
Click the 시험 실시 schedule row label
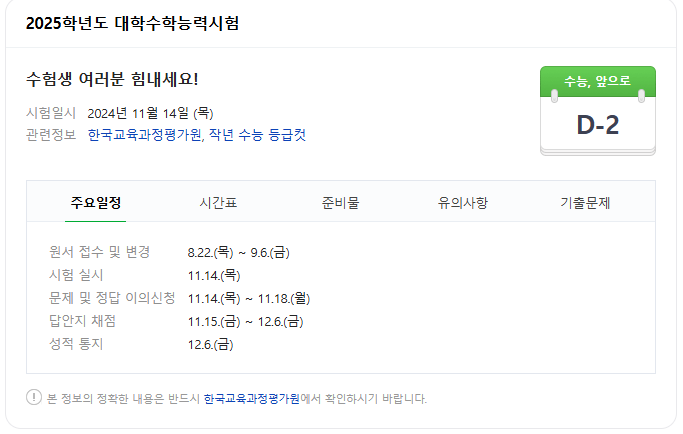(76, 275)
